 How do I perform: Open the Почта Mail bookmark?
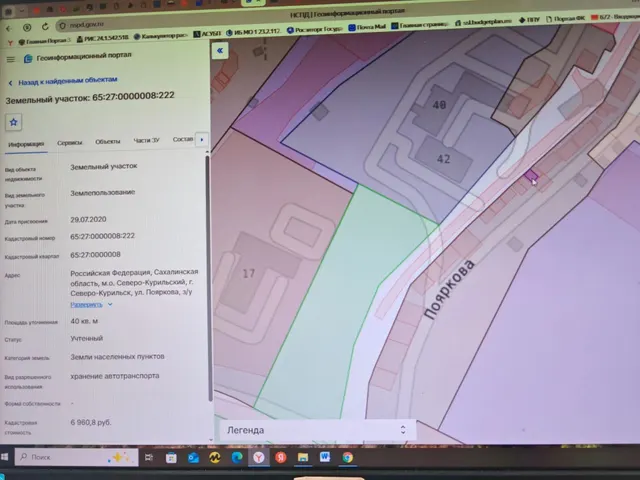pyautogui.click(x=367, y=27)
